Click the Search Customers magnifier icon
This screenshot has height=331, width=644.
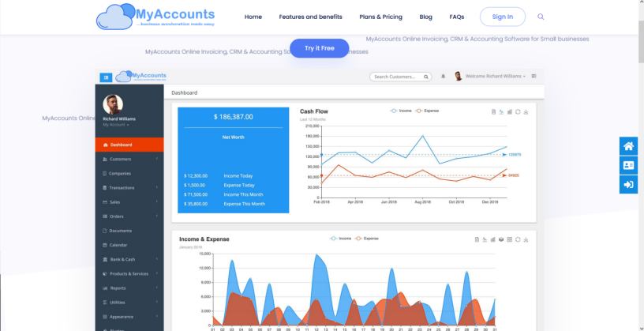[426, 77]
